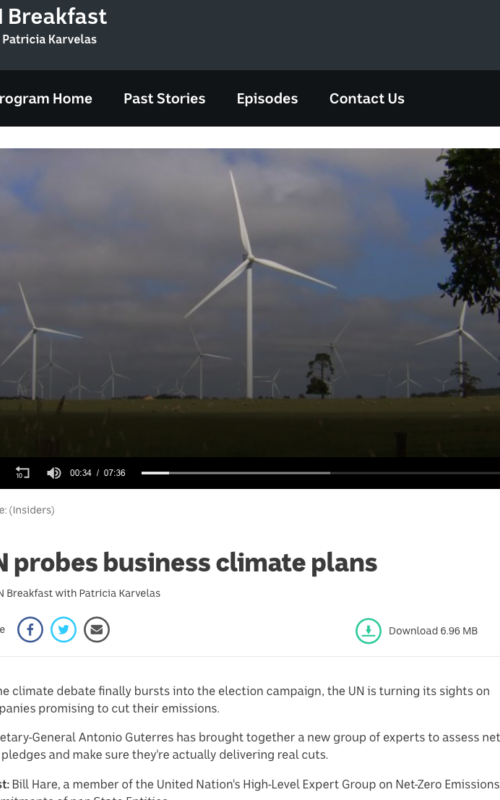Open the Past Stories tab
500x800 pixels.
click(x=164, y=98)
